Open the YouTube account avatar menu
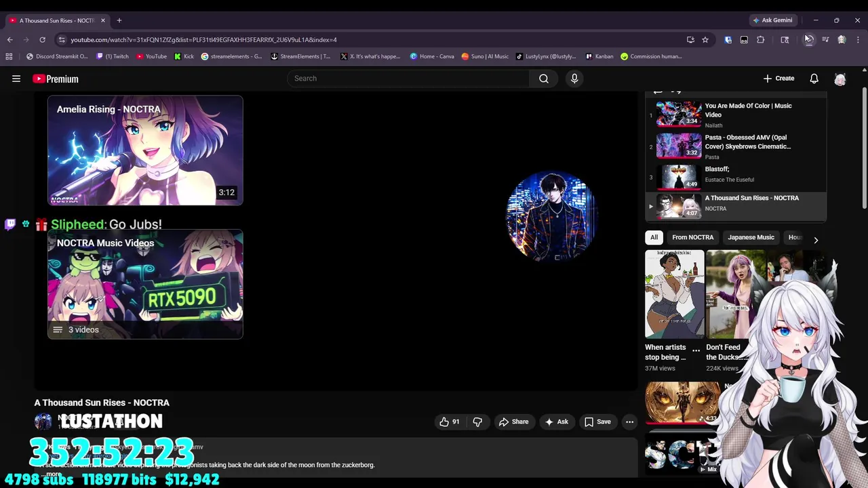 [x=840, y=79]
